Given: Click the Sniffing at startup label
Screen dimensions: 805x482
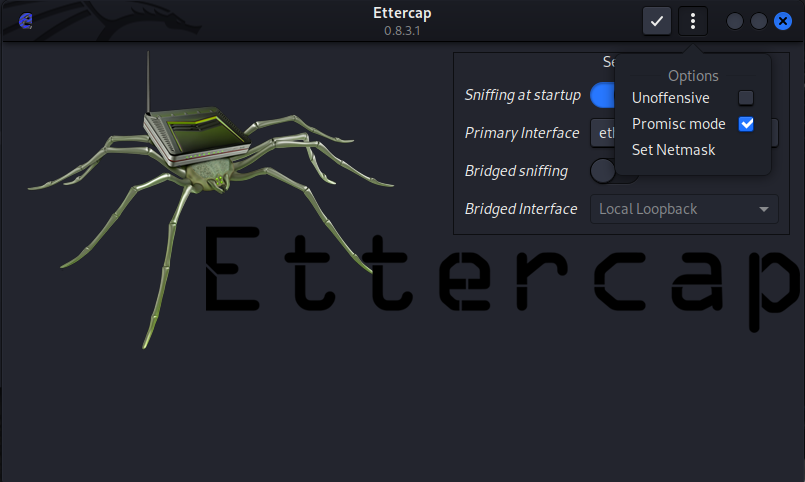Looking at the screenshot, I should (x=522, y=95).
